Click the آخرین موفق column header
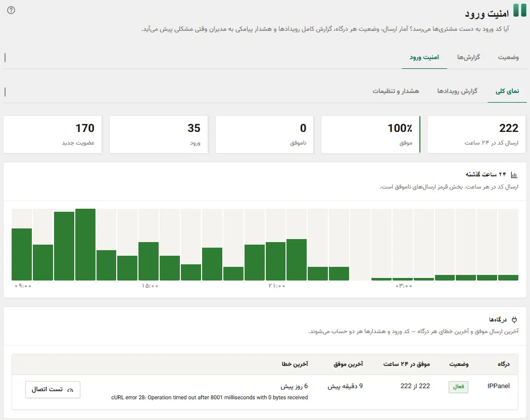The width and height of the screenshot is (530, 420). coord(348,364)
